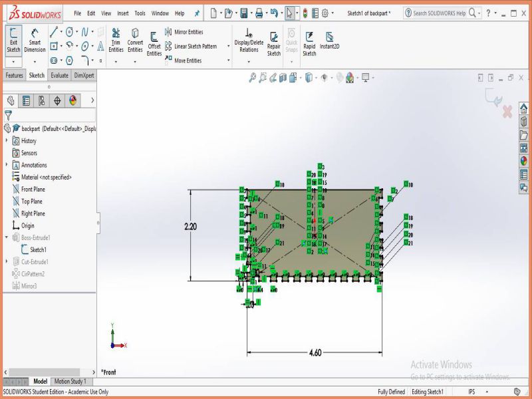Pick the Ellipse sketch tool
Viewport: 532px width, 399px height.
85,46
